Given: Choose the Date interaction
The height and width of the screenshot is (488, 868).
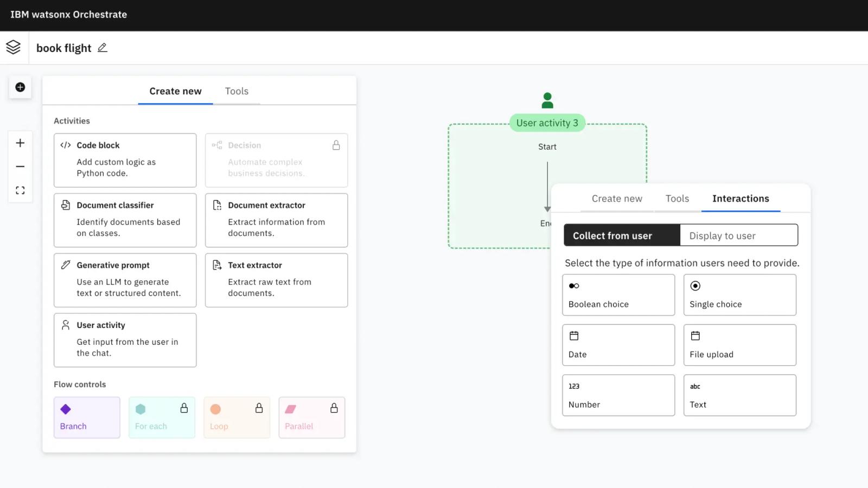Looking at the screenshot, I should [x=618, y=345].
